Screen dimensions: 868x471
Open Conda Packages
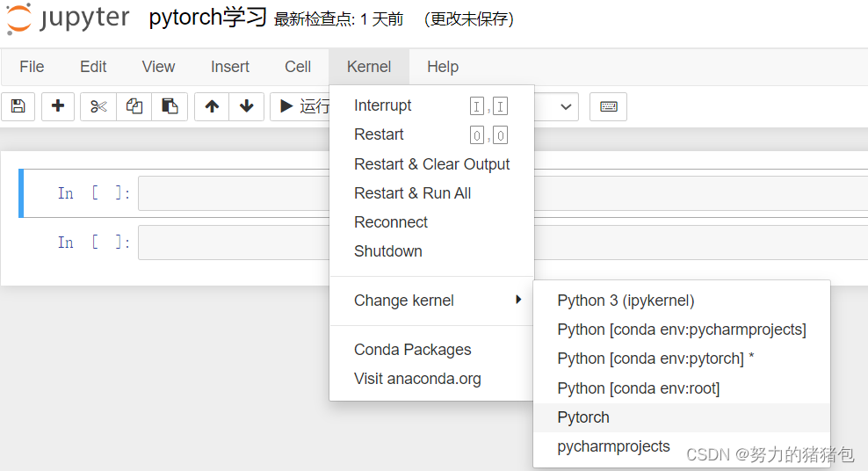pyautogui.click(x=431, y=350)
